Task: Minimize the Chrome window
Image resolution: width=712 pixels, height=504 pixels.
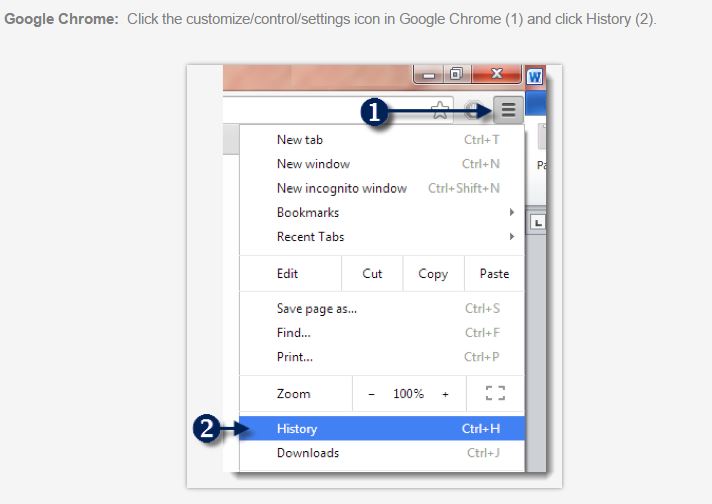Action: click(x=429, y=75)
